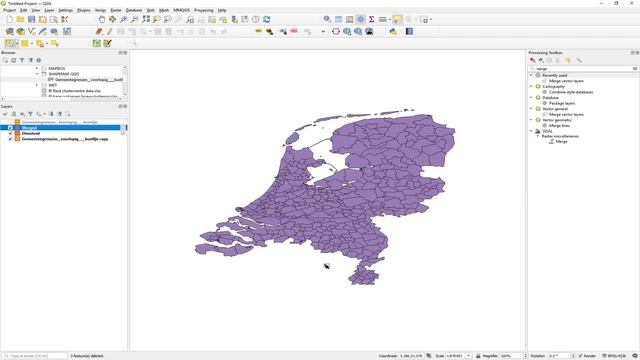Click the Identify Features info tool
640x360 pixels.
tap(327, 19)
